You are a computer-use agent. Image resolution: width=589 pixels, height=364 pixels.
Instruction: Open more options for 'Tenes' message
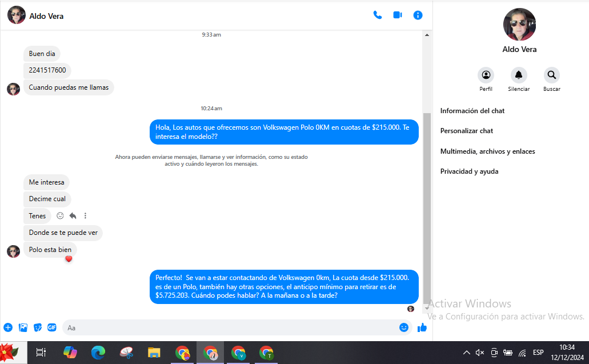click(85, 215)
